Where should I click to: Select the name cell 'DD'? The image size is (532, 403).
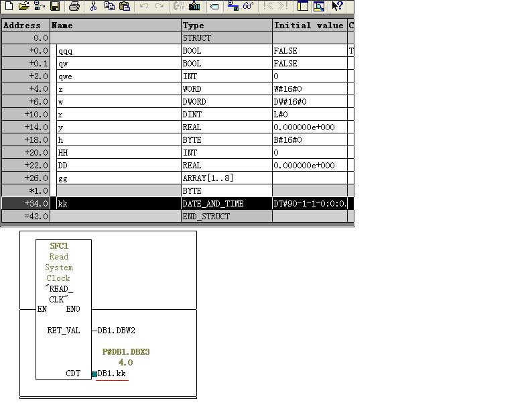point(119,166)
